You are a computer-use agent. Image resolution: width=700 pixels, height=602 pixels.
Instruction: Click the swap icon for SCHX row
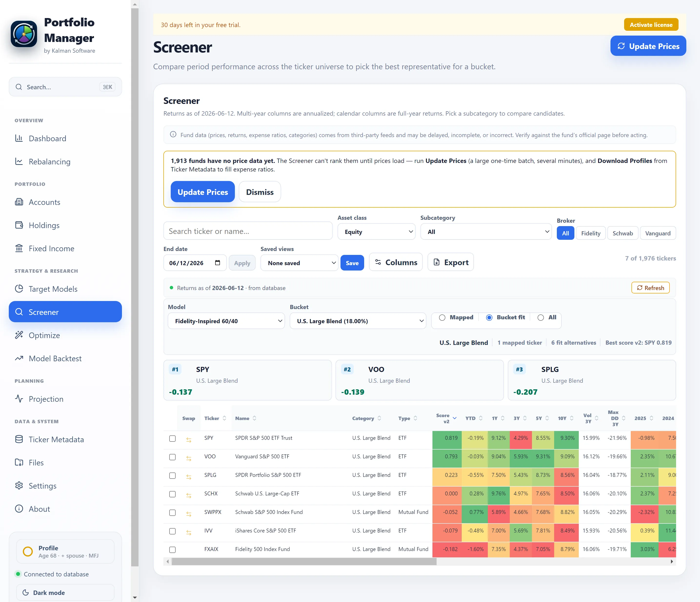click(189, 496)
